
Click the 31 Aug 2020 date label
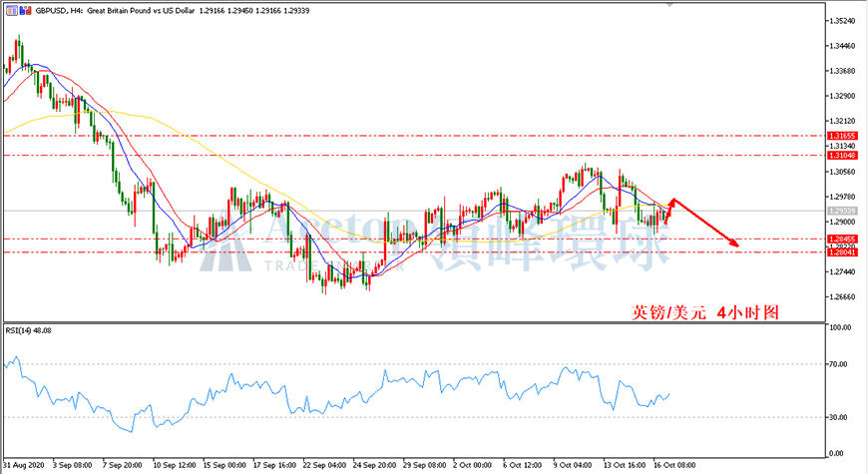(24, 465)
